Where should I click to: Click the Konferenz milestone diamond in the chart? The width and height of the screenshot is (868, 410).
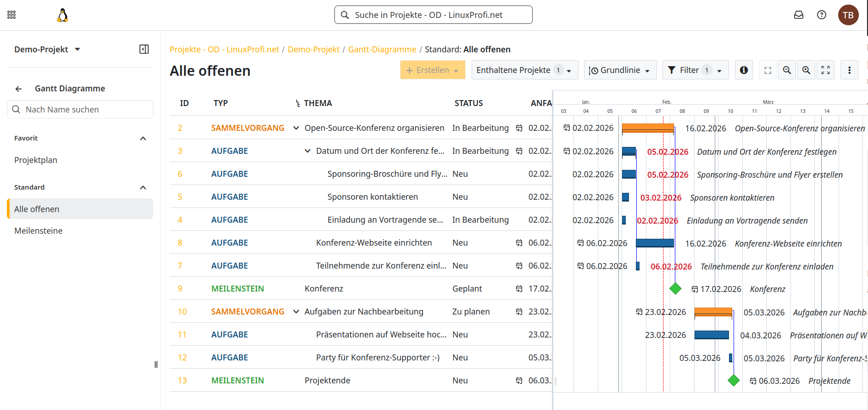point(675,289)
